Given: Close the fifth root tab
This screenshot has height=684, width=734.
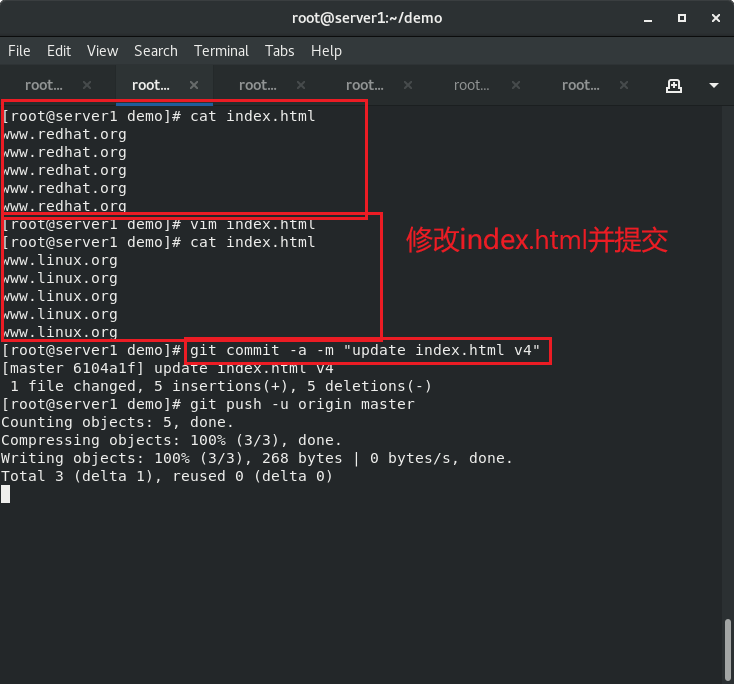Looking at the screenshot, I should (x=516, y=85).
